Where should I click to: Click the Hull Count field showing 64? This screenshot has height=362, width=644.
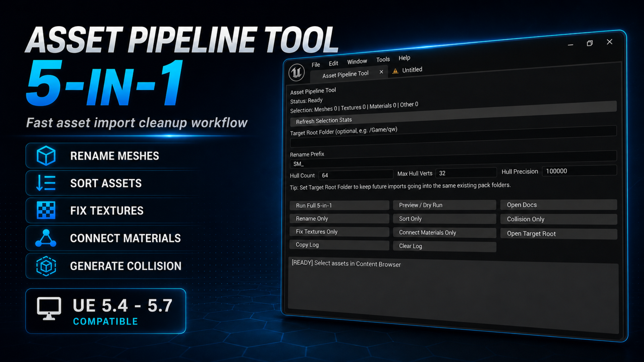(x=356, y=175)
